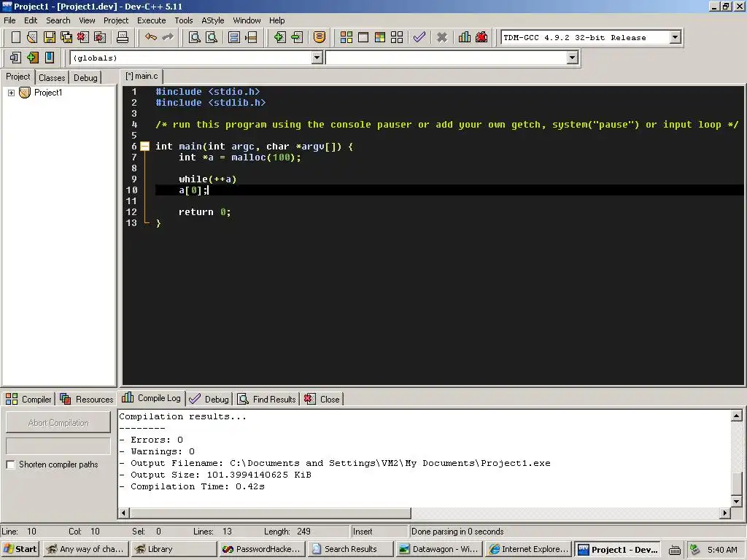Open Profile Analysis with the bar chart icon

tap(465, 37)
